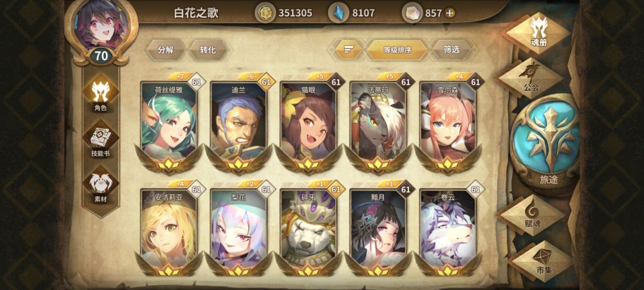Open the 赋魂 icon
Viewport: 644px width, 290px height.
click(532, 214)
